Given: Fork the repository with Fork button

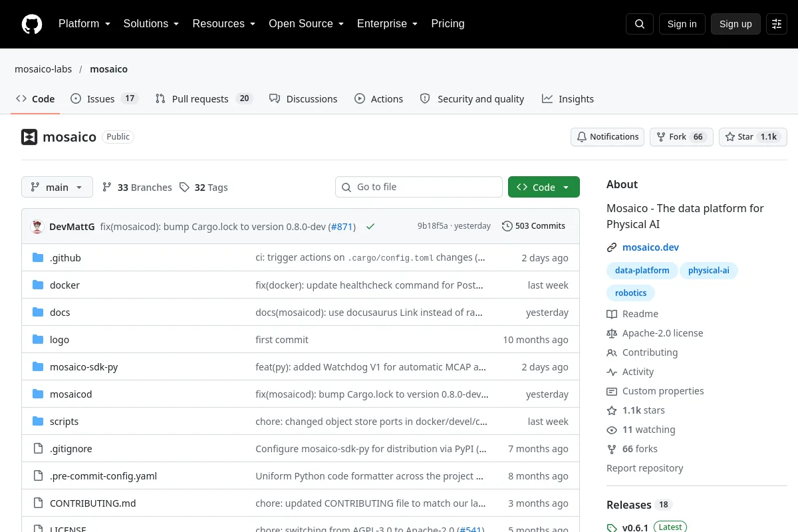Looking at the screenshot, I should (681, 137).
